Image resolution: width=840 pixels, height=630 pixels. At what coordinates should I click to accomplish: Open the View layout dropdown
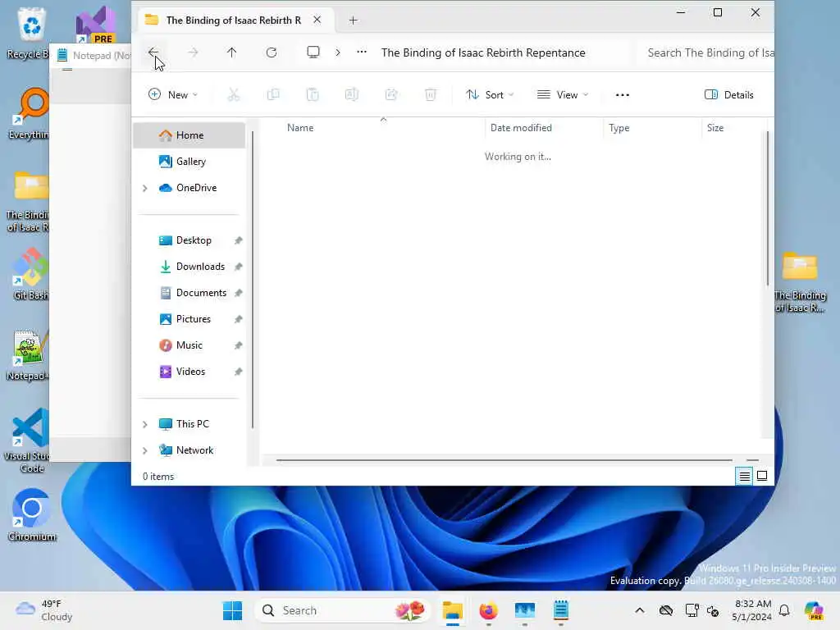tap(563, 95)
